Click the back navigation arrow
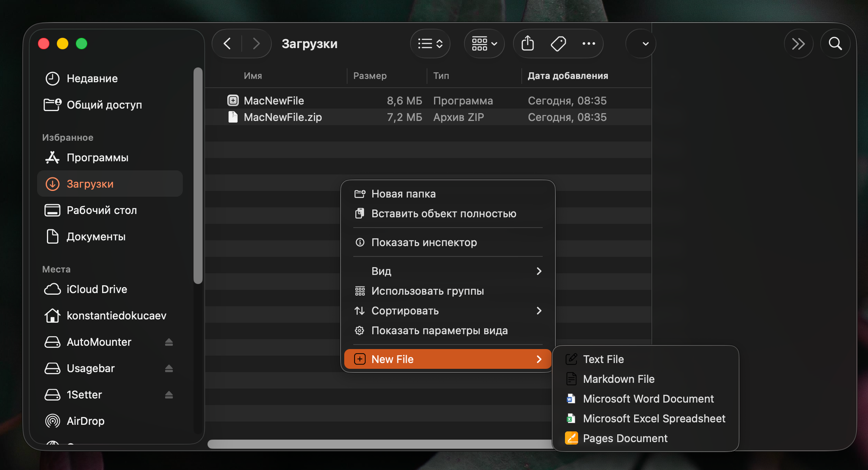 [227, 43]
